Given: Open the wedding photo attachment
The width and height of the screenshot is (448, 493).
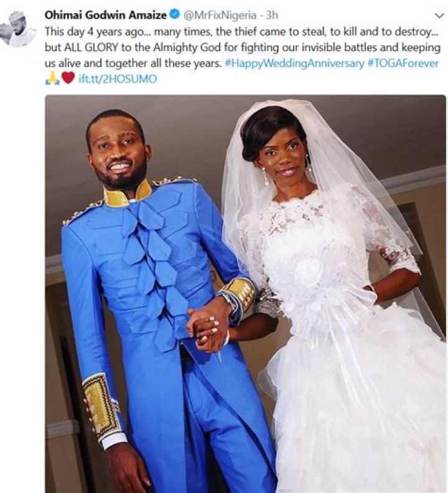Looking at the screenshot, I should pyautogui.click(x=245, y=293).
